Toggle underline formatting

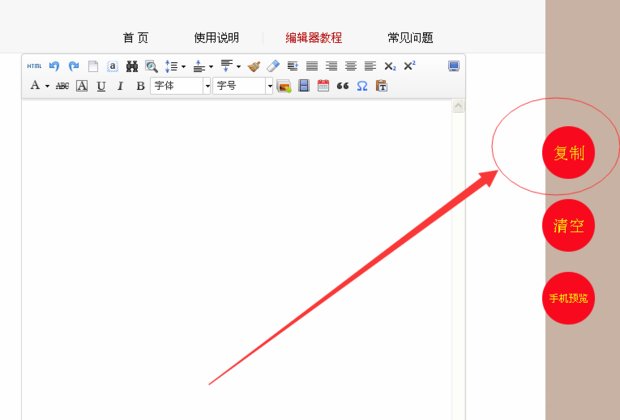click(101, 86)
